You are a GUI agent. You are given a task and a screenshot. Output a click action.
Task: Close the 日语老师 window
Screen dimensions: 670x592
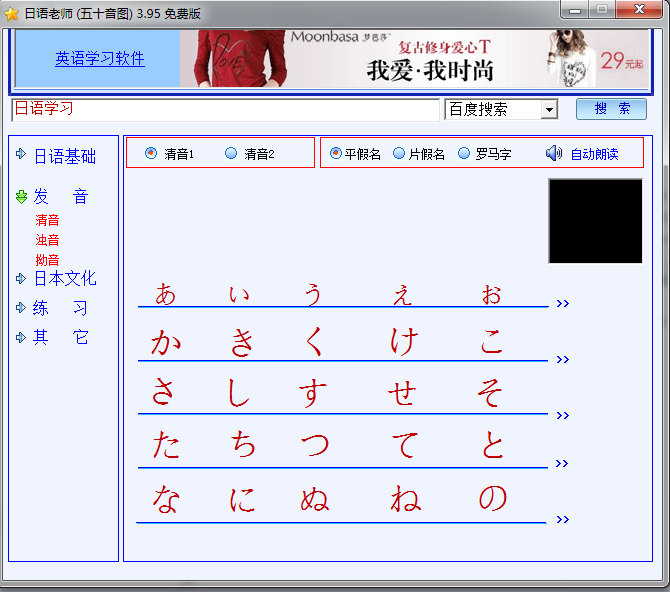pos(639,9)
